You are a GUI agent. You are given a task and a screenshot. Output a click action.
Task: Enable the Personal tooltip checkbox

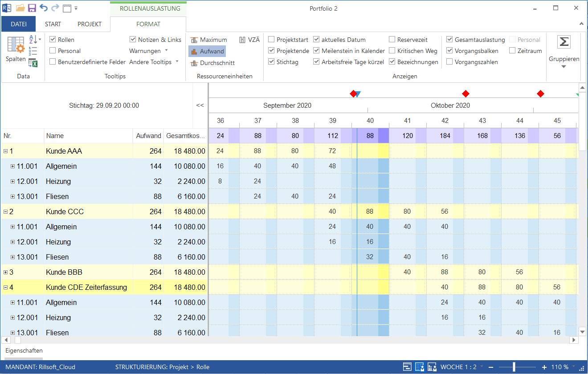pos(53,51)
